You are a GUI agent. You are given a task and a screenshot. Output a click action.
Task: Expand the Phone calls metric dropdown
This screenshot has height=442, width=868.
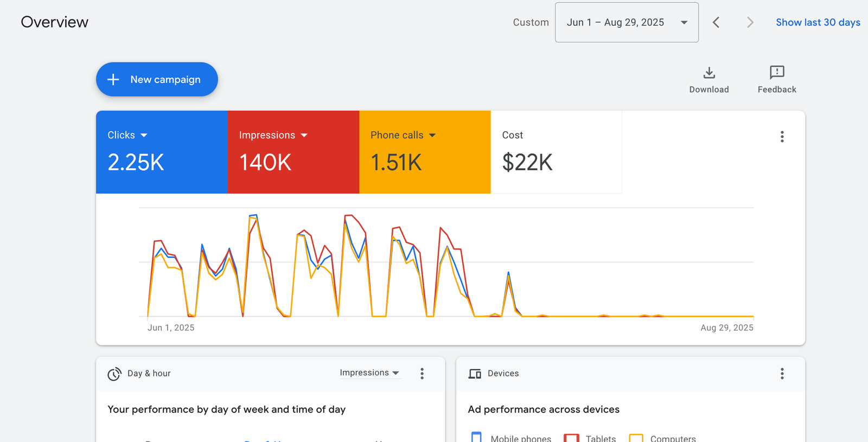pos(432,136)
